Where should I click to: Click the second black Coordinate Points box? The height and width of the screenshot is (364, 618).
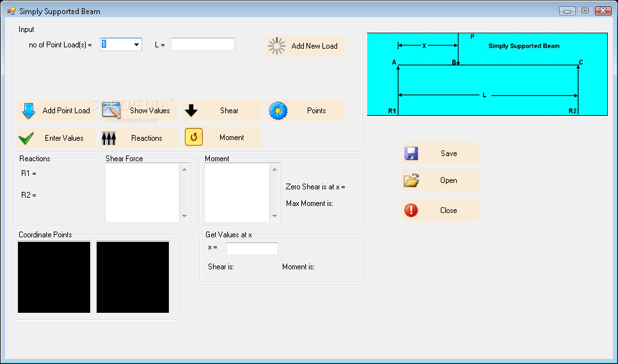pyautogui.click(x=133, y=277)
